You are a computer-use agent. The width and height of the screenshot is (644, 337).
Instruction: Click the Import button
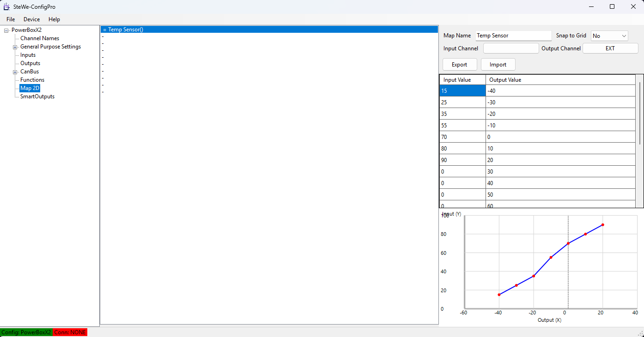pyautogui.click(x=498, y=65)
